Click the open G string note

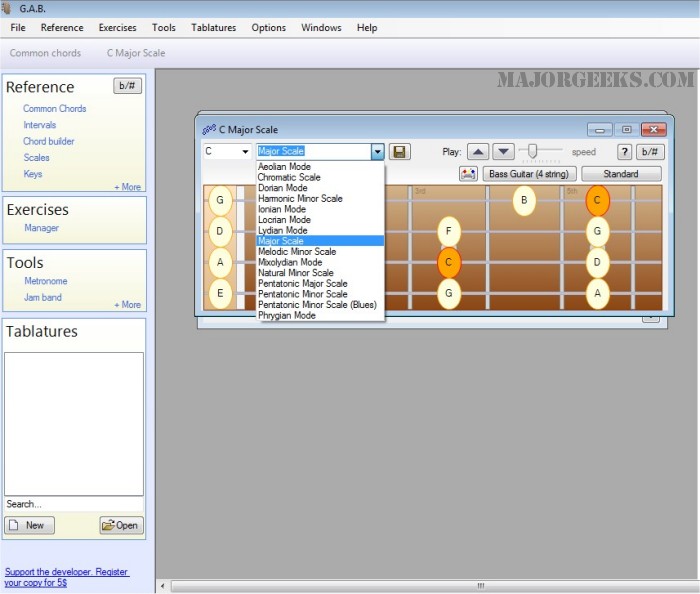[220, 200]
